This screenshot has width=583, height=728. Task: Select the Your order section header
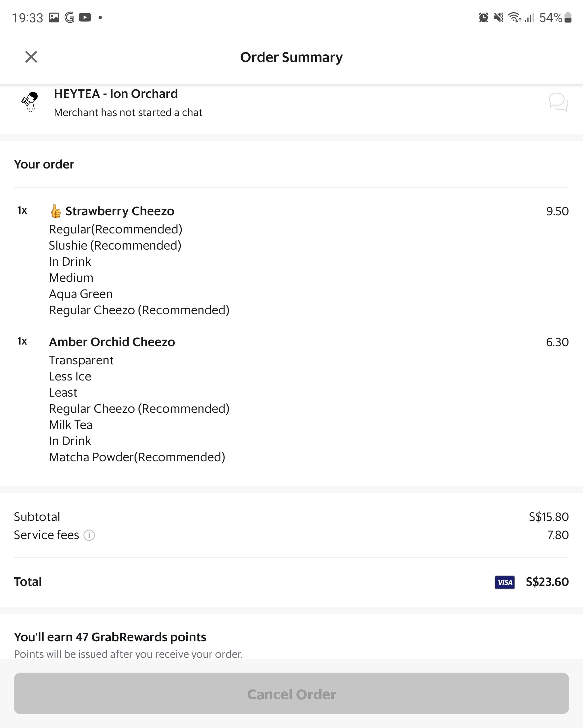tap(44, 165)
